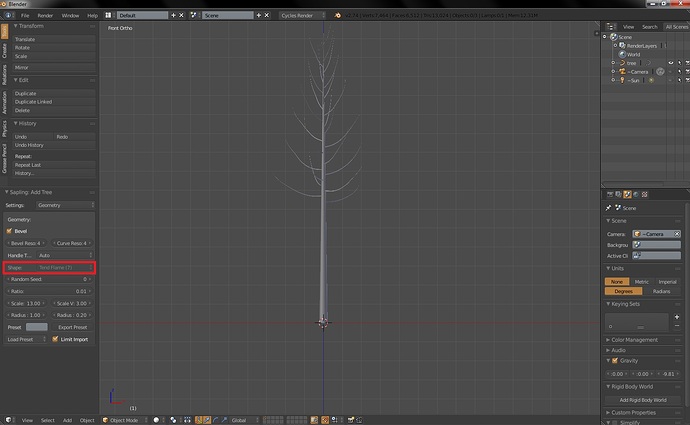The width and height of the screenshot is (690, 425).
Task: Click the info editor type icon beside File
Action: 8,15
